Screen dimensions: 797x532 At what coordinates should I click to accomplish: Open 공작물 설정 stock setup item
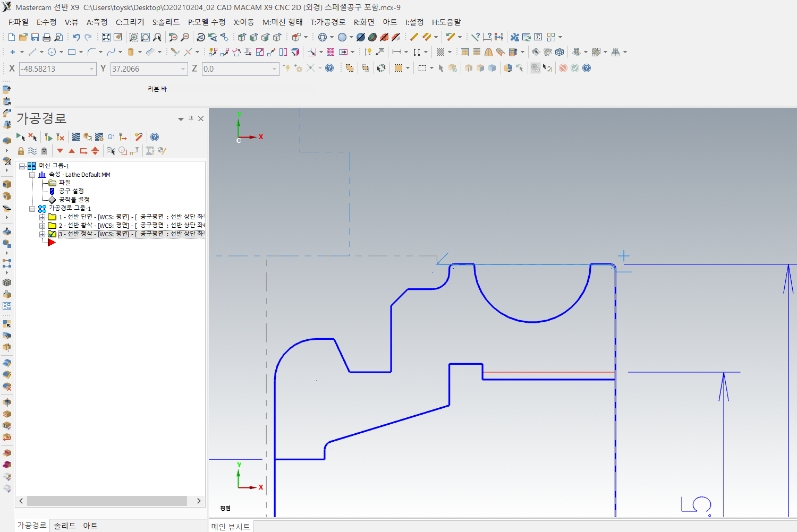[74, 200]
